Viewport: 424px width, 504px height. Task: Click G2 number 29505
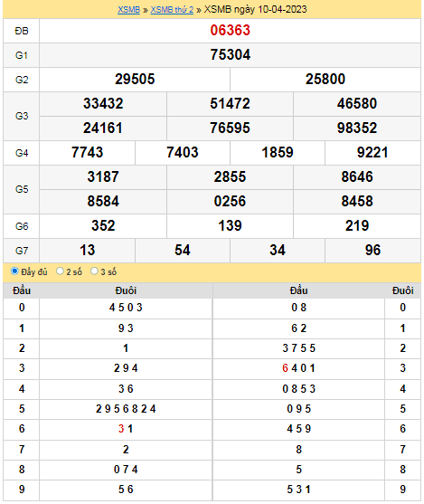(135, 79)
